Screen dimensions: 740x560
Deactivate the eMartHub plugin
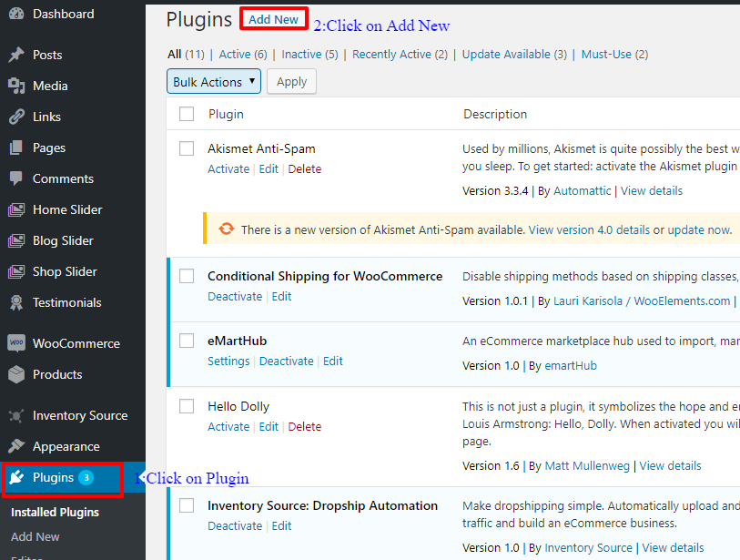point(286,361)
